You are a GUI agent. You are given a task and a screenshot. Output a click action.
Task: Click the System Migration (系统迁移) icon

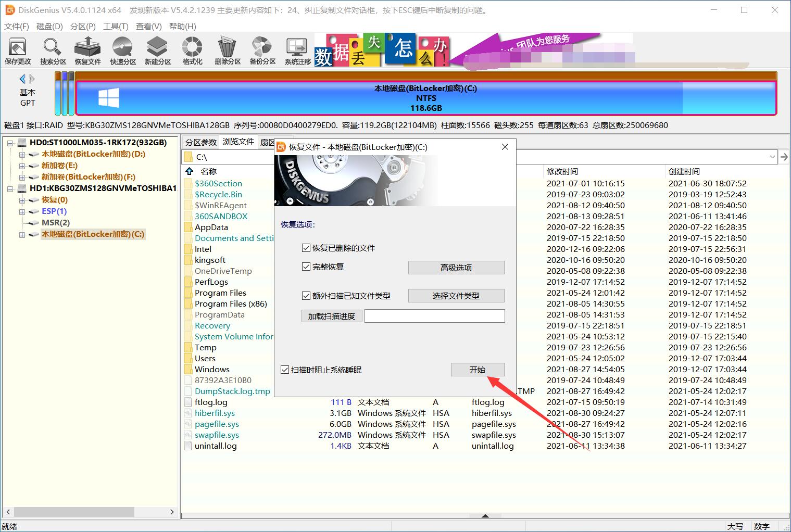(297, 51)
